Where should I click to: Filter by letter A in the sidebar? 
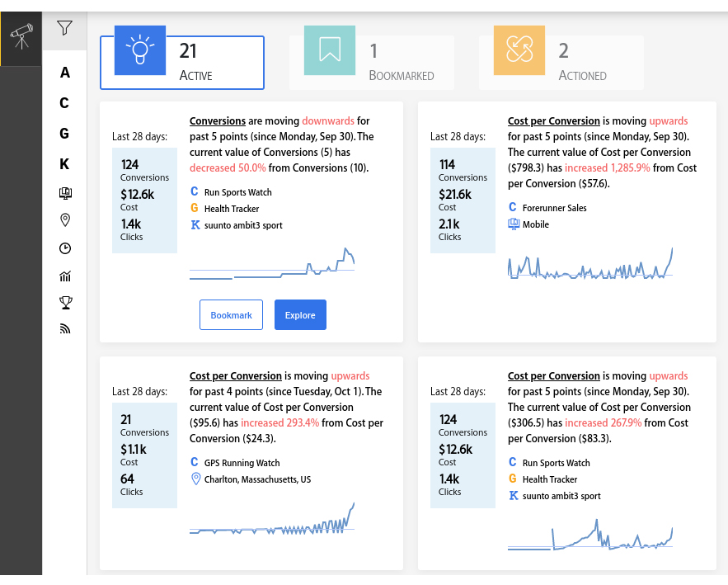click(x=65, y=73)
